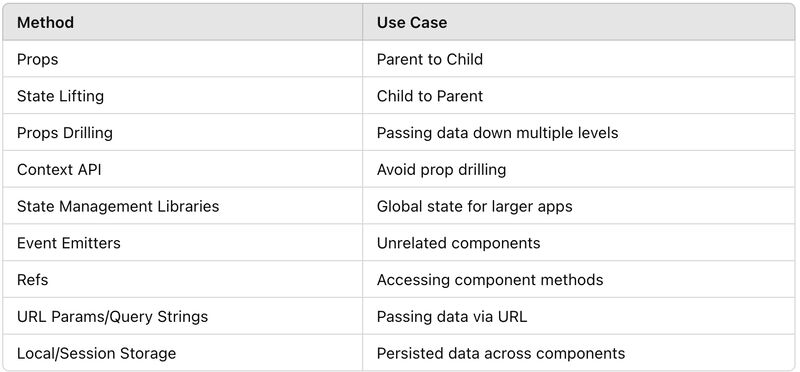800x372 pixels.
Task: Click Accessing component methods text
Action: 490,280
